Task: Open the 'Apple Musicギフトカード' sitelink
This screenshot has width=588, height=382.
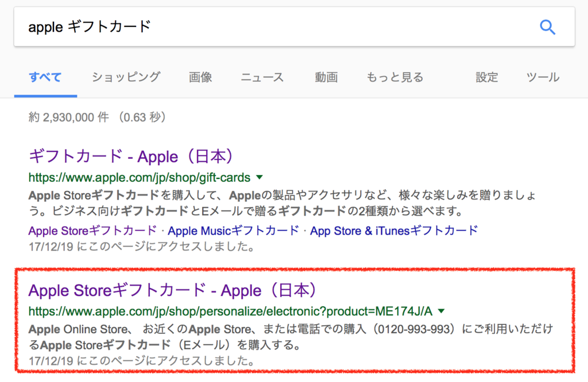Action: click(x=233, y=231)
